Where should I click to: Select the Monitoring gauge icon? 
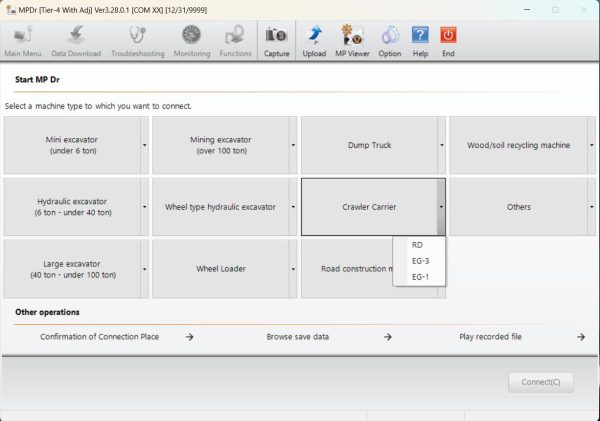point(192,41)
